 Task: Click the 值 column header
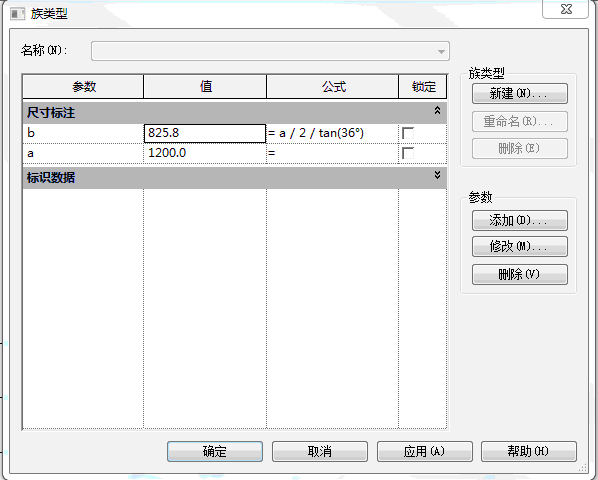[205, 87]
